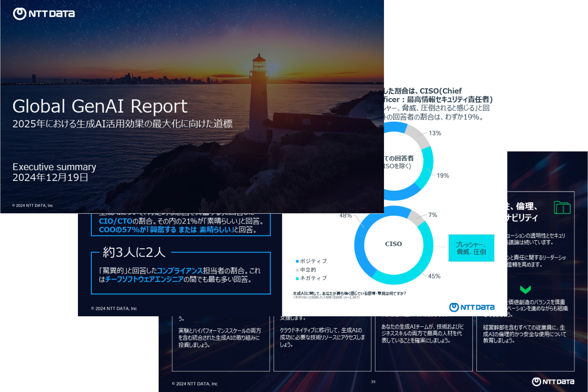Screen dimensions: 588x392
Task: Select the Global GenAI Report title
Action: pyautogui.click(x=100, y=105)
